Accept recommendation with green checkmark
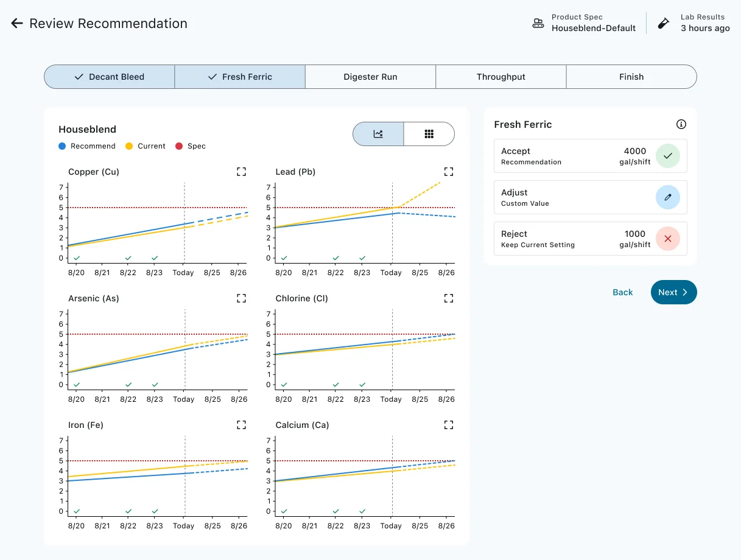The image size is (741, 560). [668, 156]
